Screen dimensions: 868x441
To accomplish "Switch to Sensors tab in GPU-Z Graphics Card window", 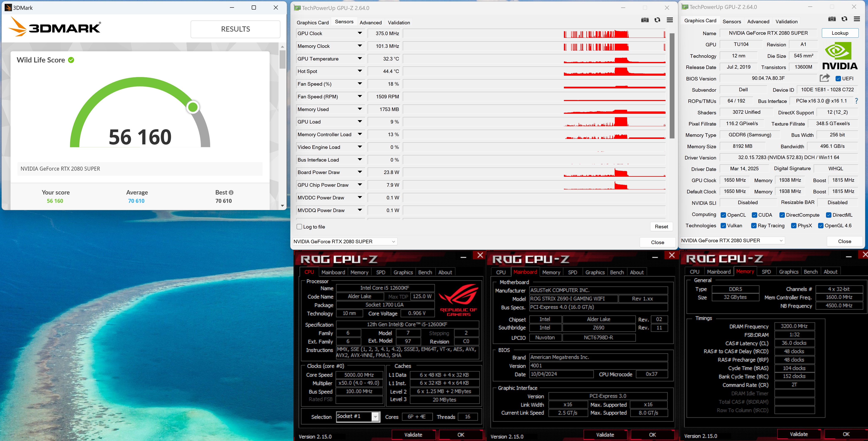I will point(732,22).
